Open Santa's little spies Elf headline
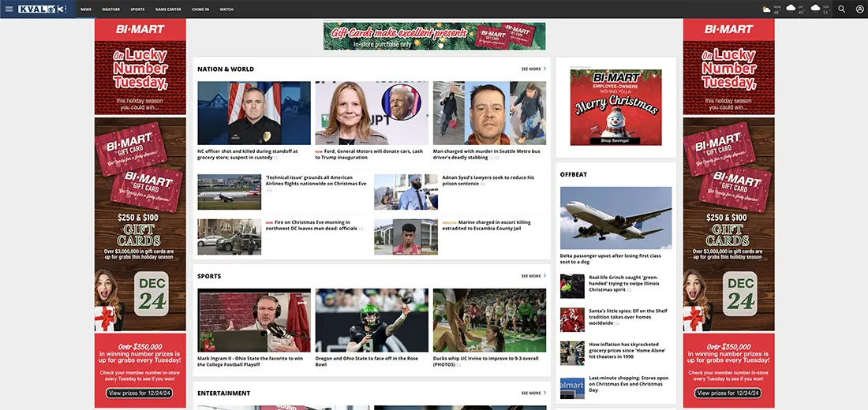The image size is (868, 410). [628, 317]
